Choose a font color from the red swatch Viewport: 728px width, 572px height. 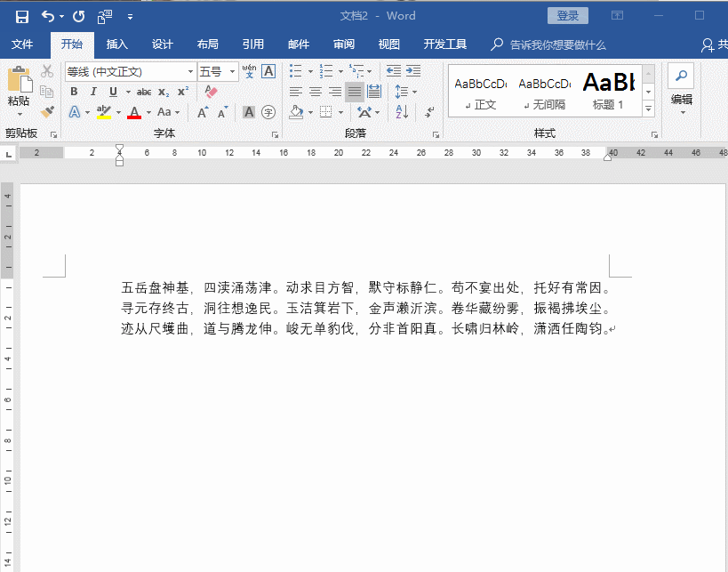tap(134, 113)
